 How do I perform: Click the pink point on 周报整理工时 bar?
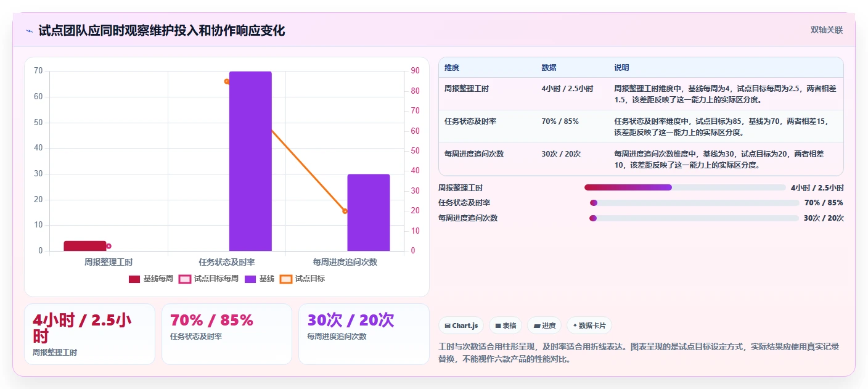pyautogui.click(x=108, y=246)
